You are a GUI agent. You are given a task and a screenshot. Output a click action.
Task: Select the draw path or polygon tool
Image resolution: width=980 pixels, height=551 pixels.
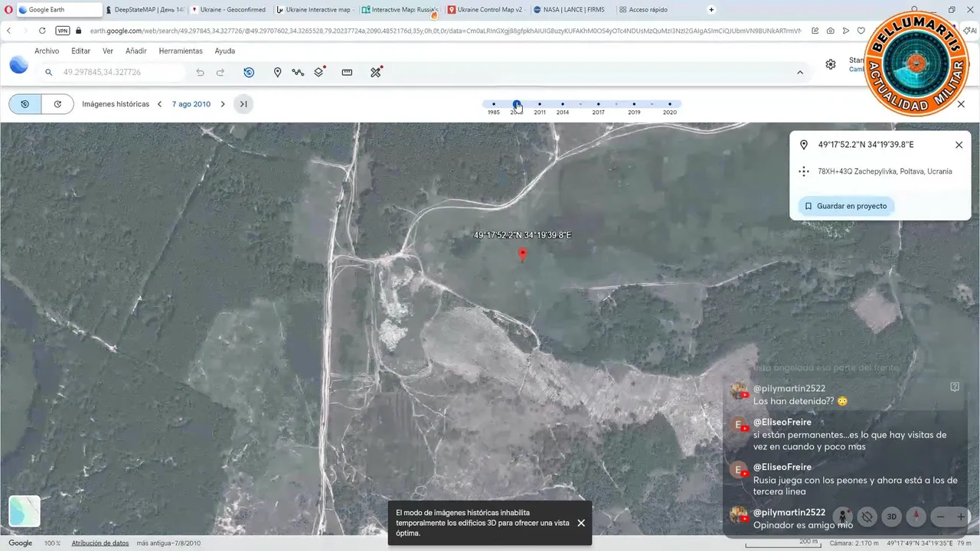(x=298, y=72)
